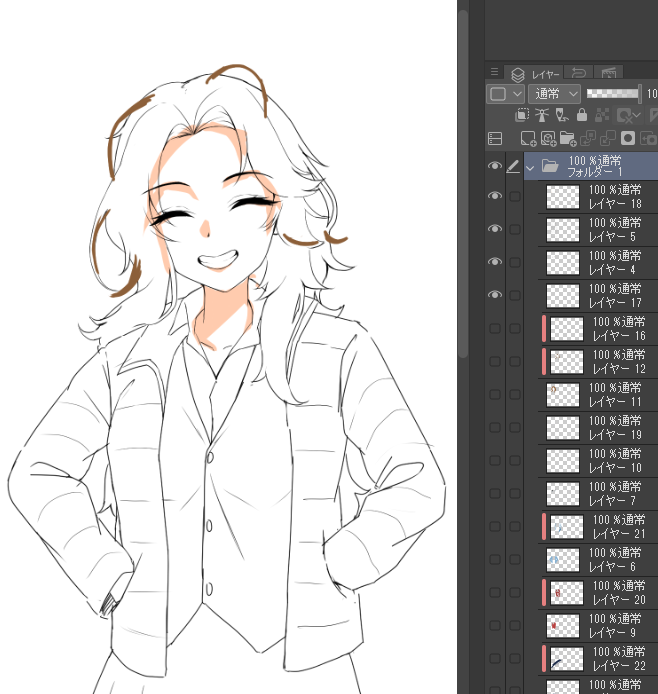Screen dimensions: 658x694
Task: Open the palette color dropdown
Action: (x=504, y=93)
